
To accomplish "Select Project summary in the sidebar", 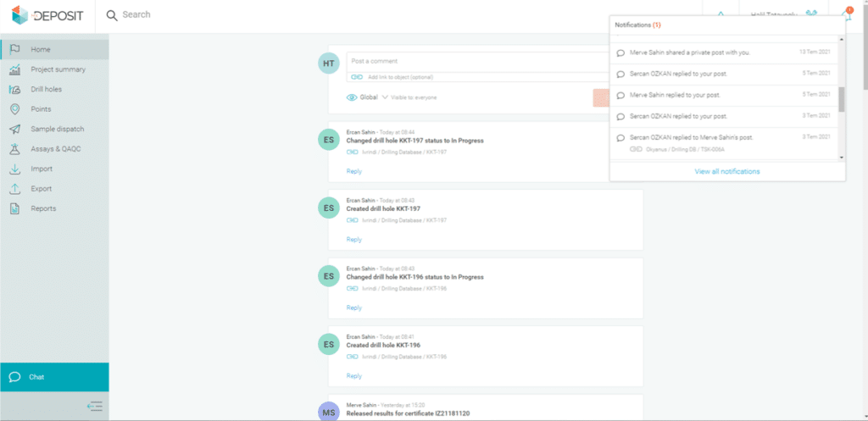I will click(x=58, y=69).
